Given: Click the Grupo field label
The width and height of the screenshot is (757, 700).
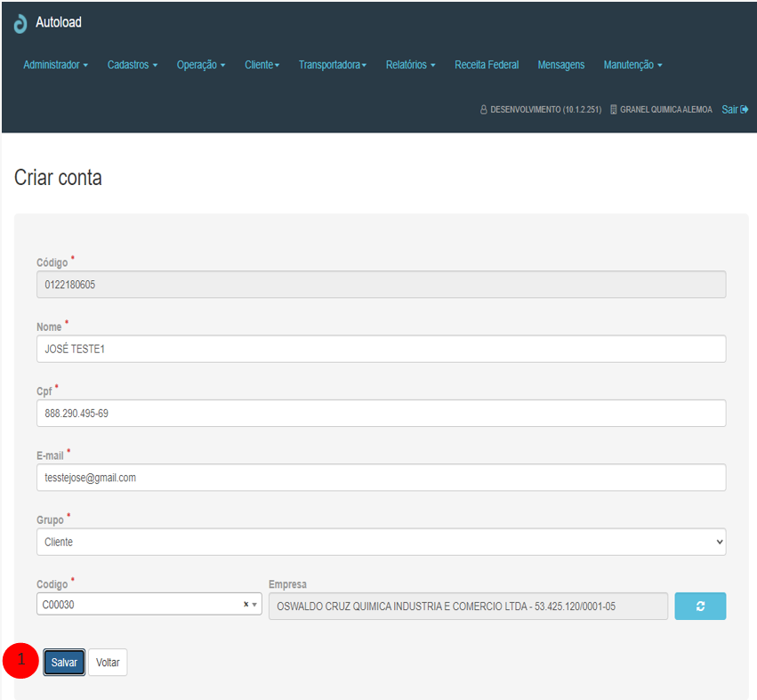Looking at the screenshot, I should [50, 520].
